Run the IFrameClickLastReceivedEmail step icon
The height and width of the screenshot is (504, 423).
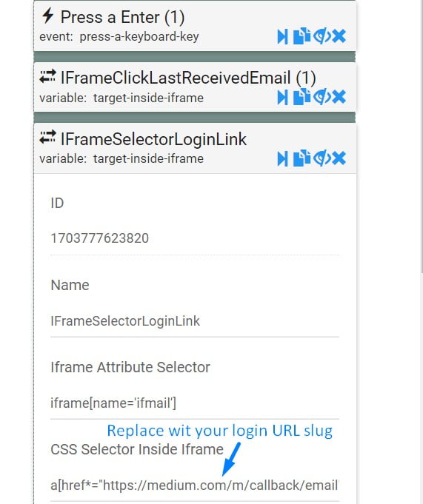pos(282,98)
